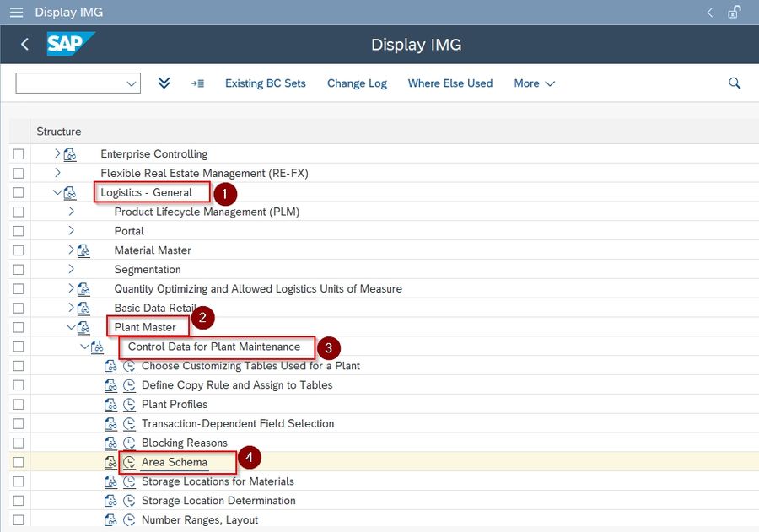
Task: Check the box beside Blocking Reasons
Action: point(19,443)
